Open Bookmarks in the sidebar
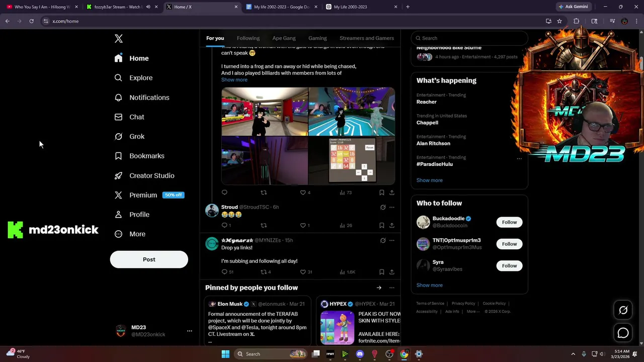This screenshot has height=362, width=644. coord(139,156)
